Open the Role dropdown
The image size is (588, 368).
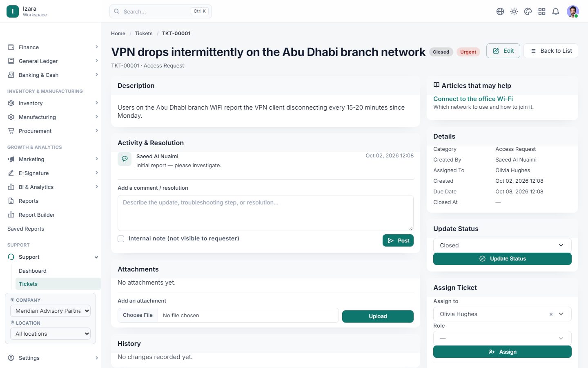pos(502,338)
